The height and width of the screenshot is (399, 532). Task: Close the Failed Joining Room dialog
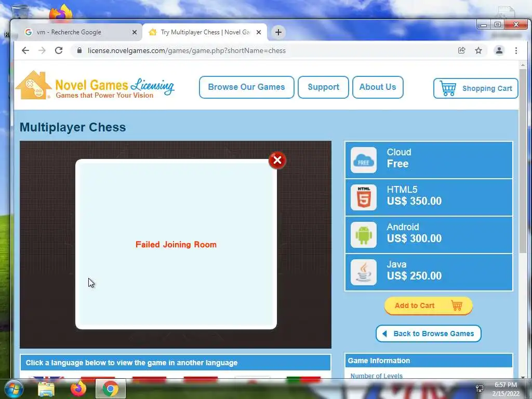point(277,160)
